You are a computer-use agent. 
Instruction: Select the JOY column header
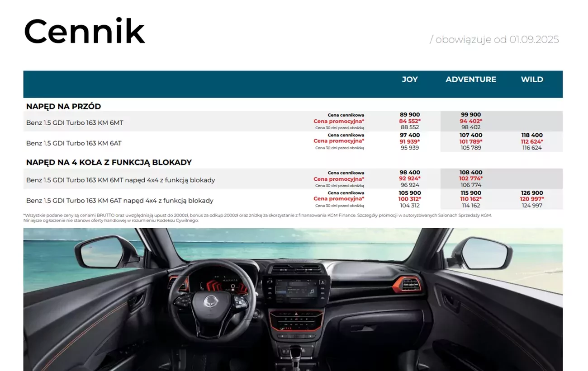point(410,80)
